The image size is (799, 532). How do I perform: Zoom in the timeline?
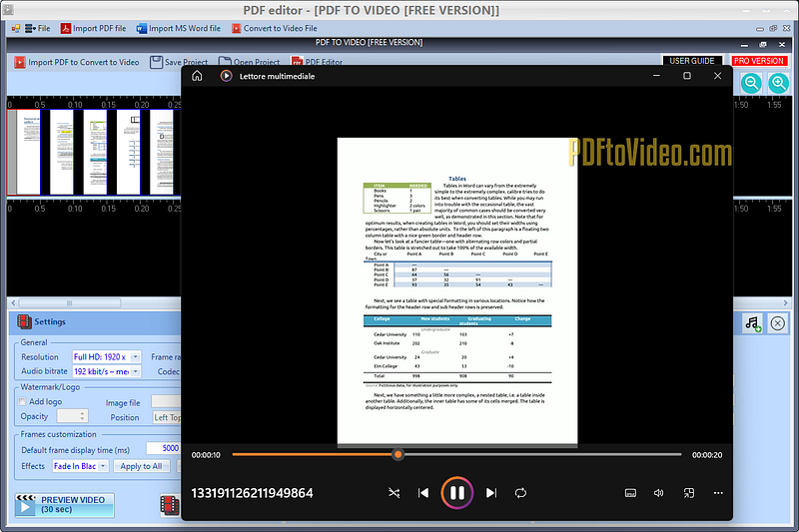779,83
